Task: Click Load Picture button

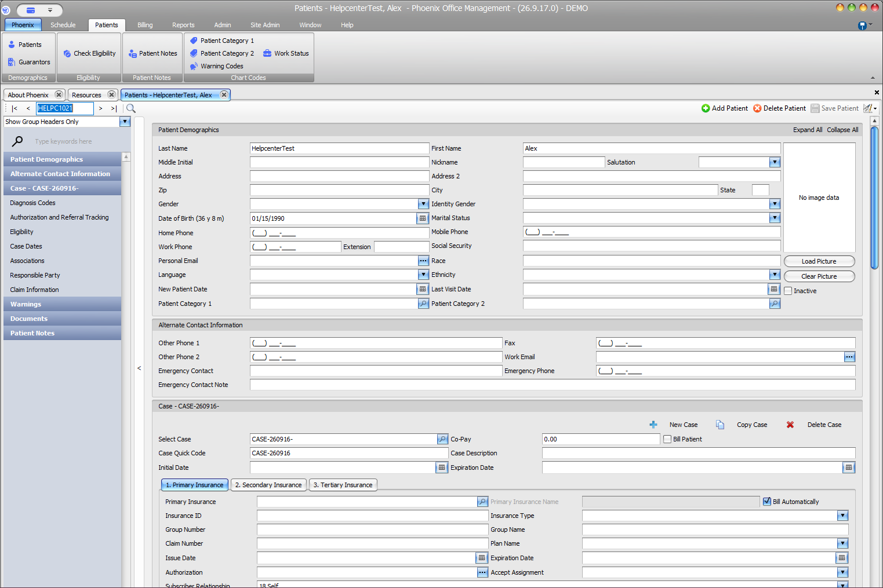Action: (819, 261)
